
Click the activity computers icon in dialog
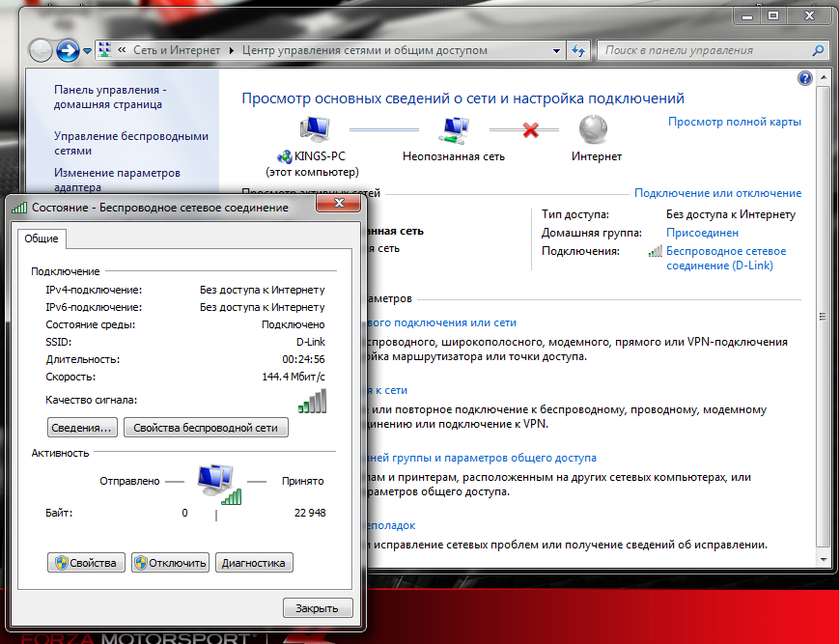219,484
